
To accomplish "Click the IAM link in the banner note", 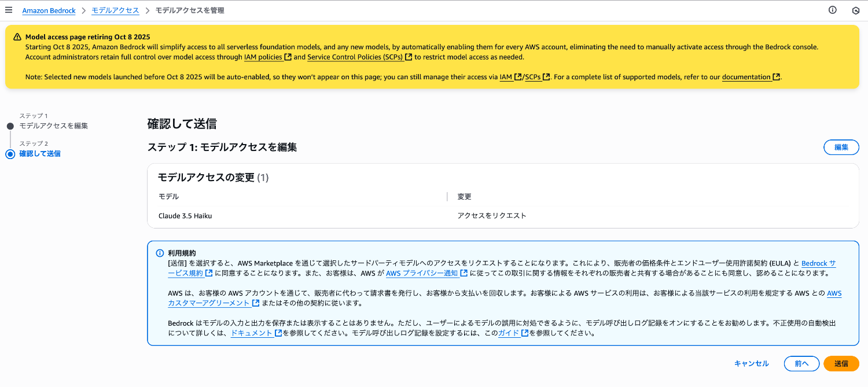I will tap(510, 77).
